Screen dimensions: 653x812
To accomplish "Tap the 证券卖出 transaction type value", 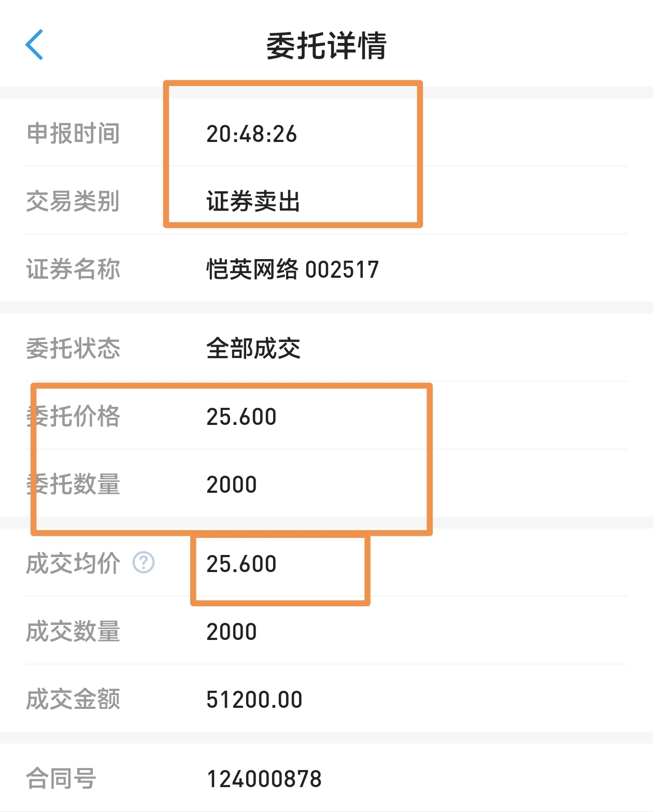I will click(x=253, y=202).
